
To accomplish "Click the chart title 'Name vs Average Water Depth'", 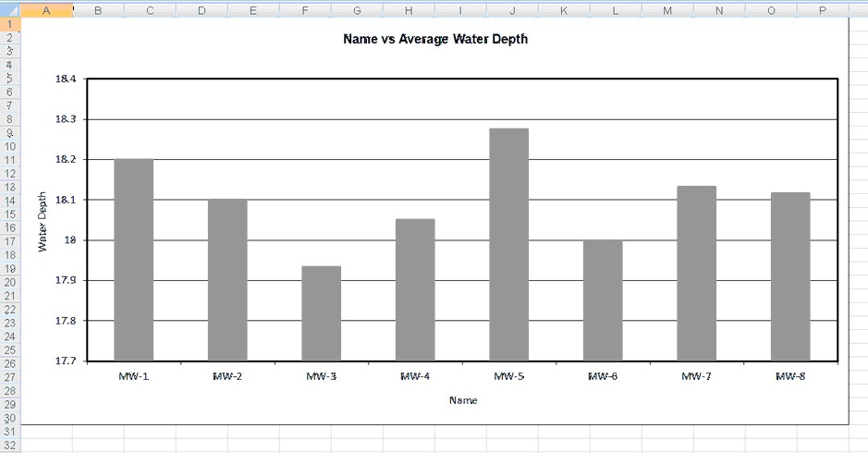I will click(434, 40).
